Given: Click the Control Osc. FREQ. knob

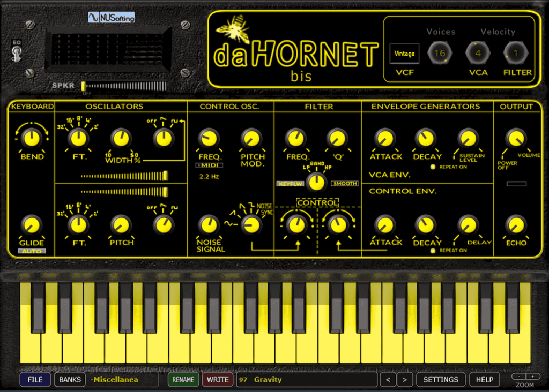Looking at the screenshot, I should tap(209, 138).
